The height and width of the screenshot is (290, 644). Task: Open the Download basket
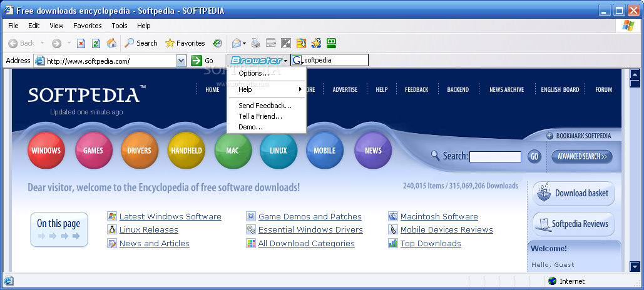click(574, 193)
